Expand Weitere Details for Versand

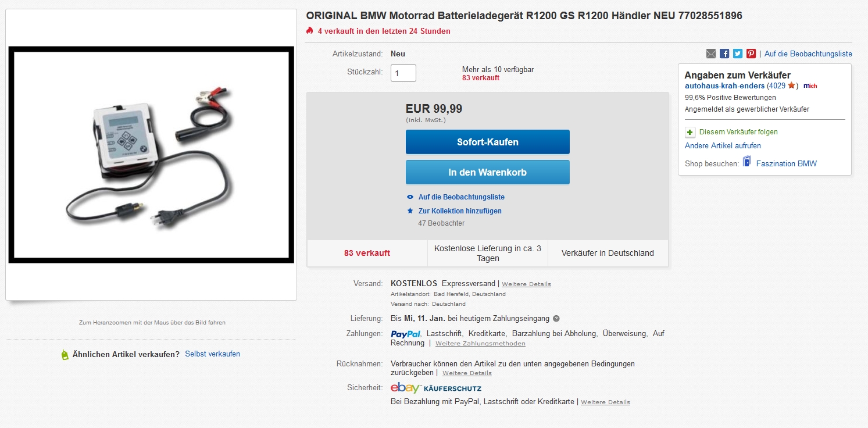click(x=526, y=284)
